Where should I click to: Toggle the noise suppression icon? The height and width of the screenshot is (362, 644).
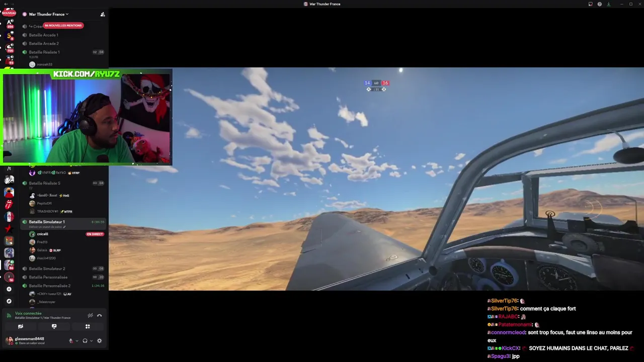point(90,315)
